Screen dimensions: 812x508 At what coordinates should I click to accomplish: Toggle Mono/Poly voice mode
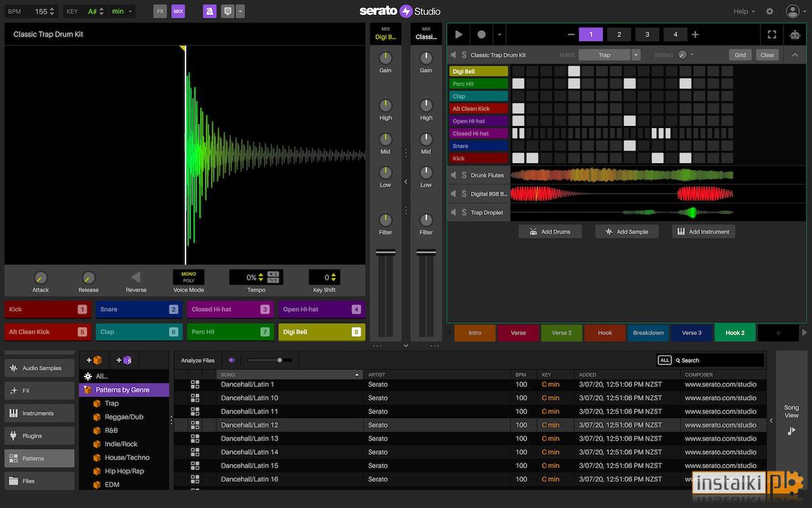coord(189,277)
